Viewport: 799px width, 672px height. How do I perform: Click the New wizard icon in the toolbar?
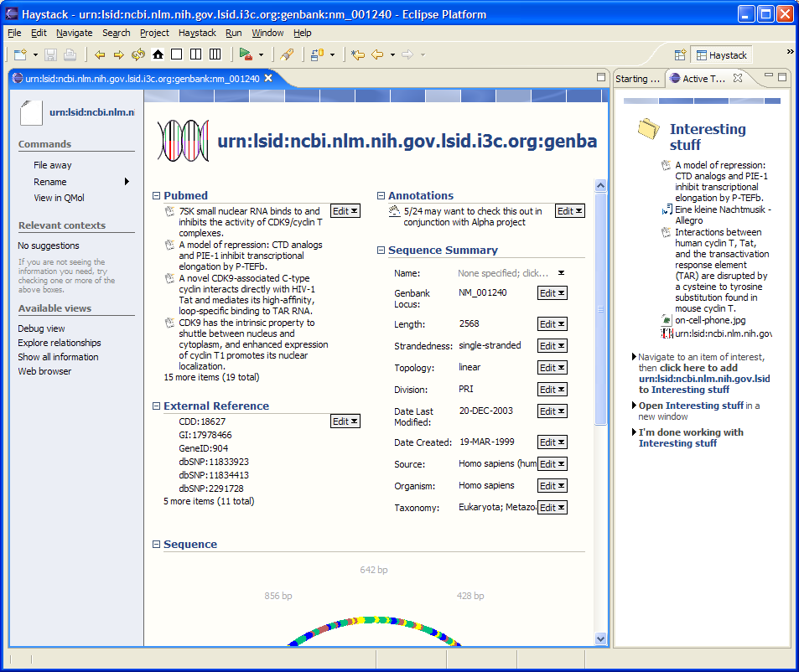click(x=20, y=54)
